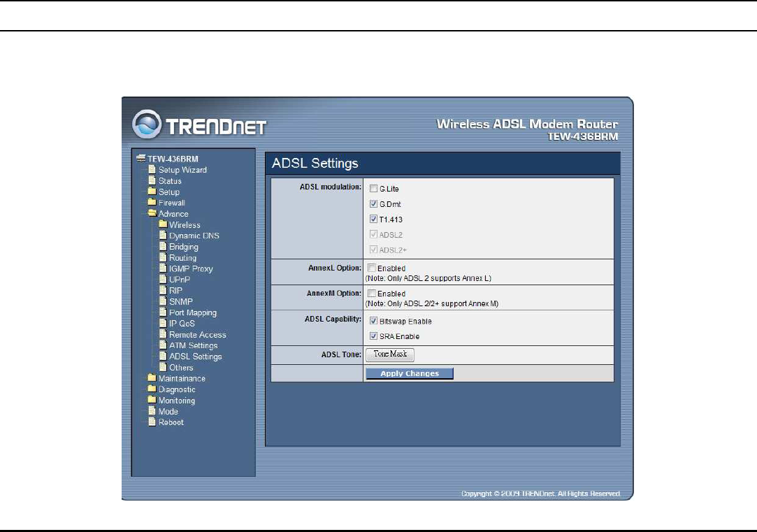Screen dimensions: 757x532
Task: Uncheck the G.Dmt modulation checkbox
Action: tap(373, 203)
